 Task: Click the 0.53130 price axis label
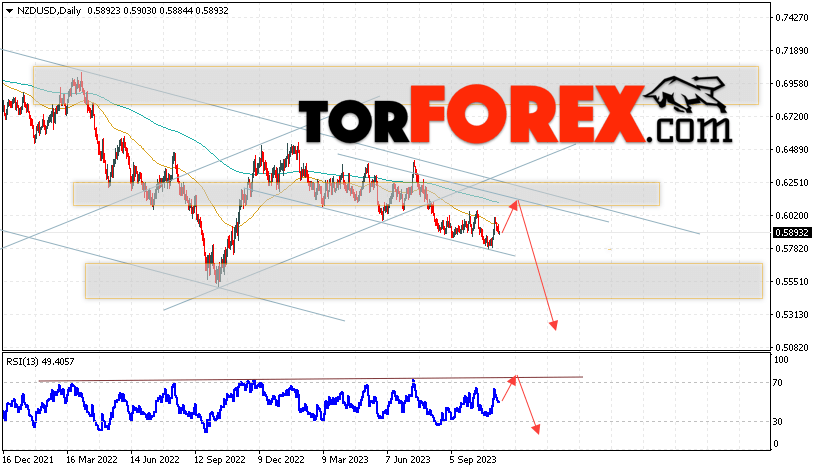[x=792, y=314]
